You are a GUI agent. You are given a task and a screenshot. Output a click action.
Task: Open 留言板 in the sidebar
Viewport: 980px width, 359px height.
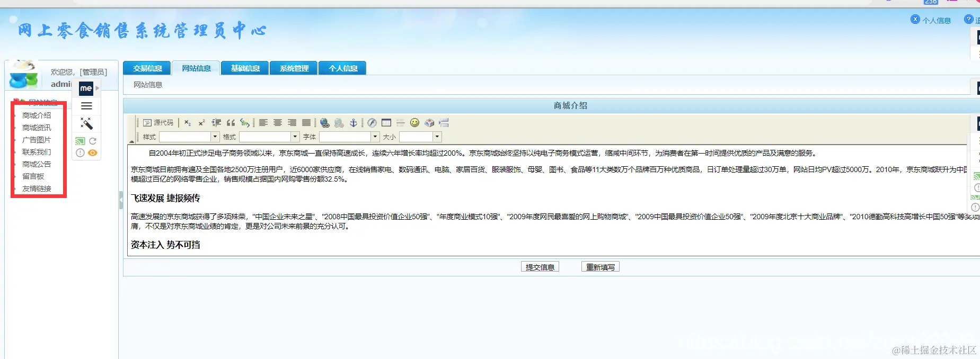[x=33, y=176]
